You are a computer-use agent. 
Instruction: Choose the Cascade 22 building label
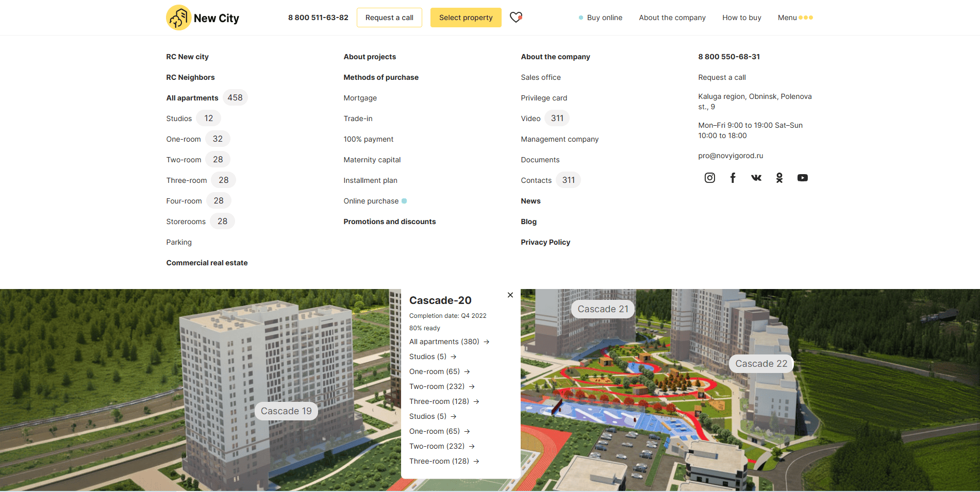pos(761,364)
